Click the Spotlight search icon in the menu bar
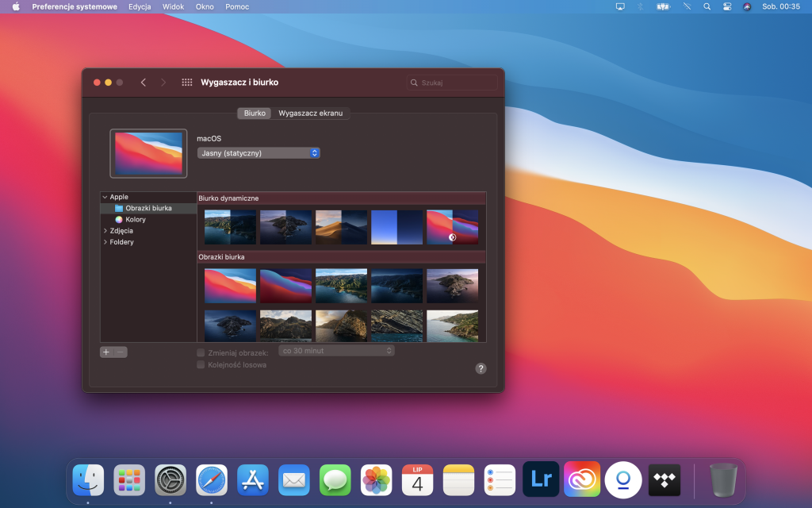Image resolution: width=812 pixels, height=508 pixels. [707, 6]
